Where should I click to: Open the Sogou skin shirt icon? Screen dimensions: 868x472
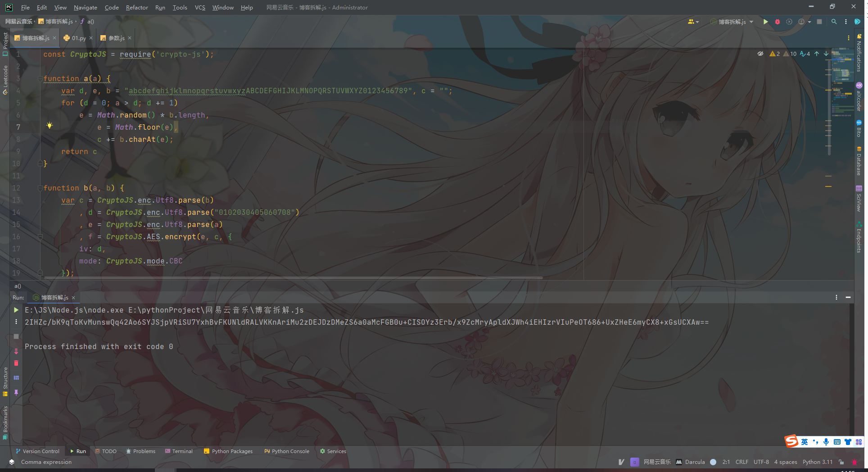(848, 442)
